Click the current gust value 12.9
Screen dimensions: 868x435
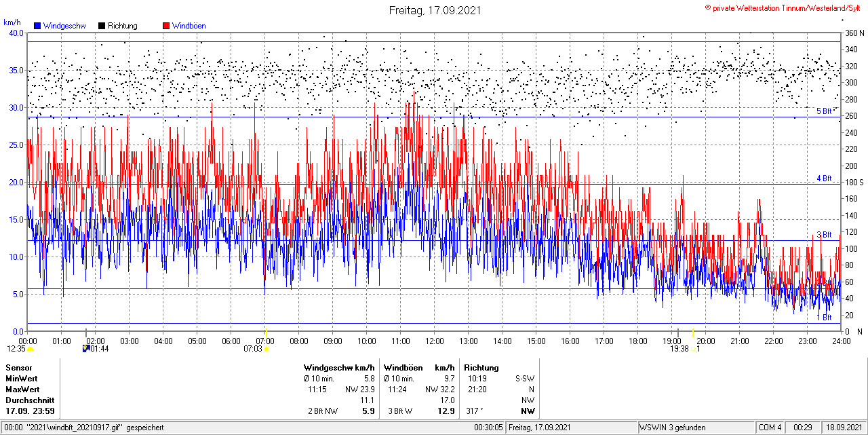click(x=447, y=411)
